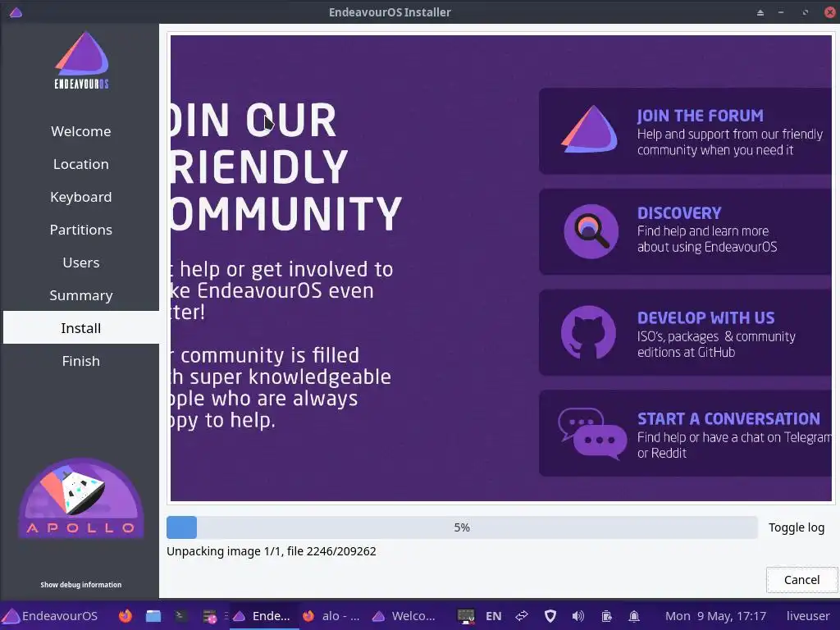Click the 'OMMUNITY' slideshow headline text
This screenshot has width=840, height=630.
pos(286,212)
